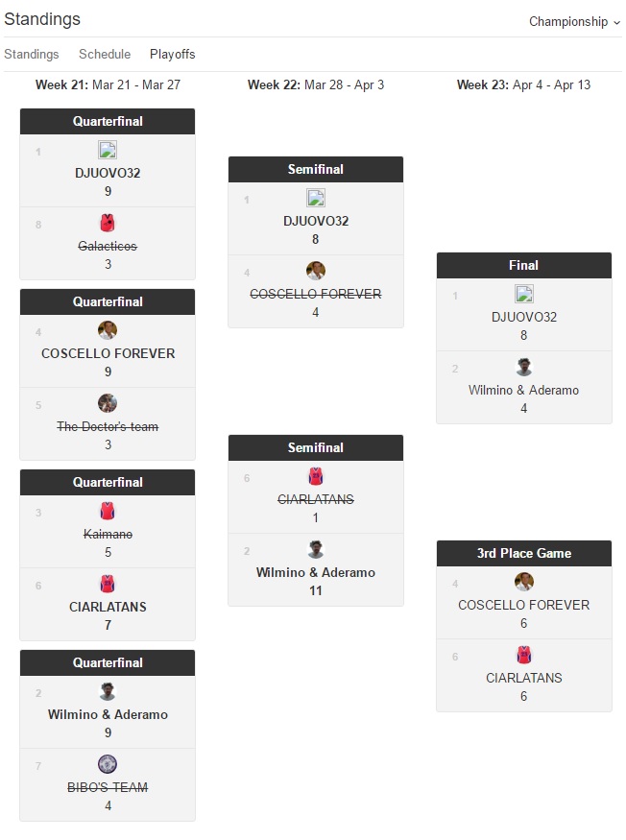Open COSCELLO FOREVER link in 3rd Place Game
The width and height of the screenshot is (626, 840).
(524, 605)
